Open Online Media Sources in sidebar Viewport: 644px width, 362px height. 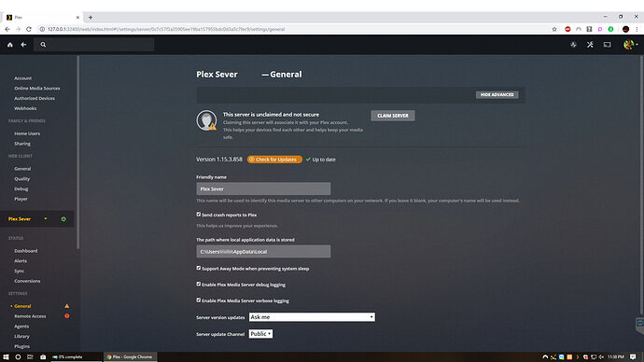[37, 89]
